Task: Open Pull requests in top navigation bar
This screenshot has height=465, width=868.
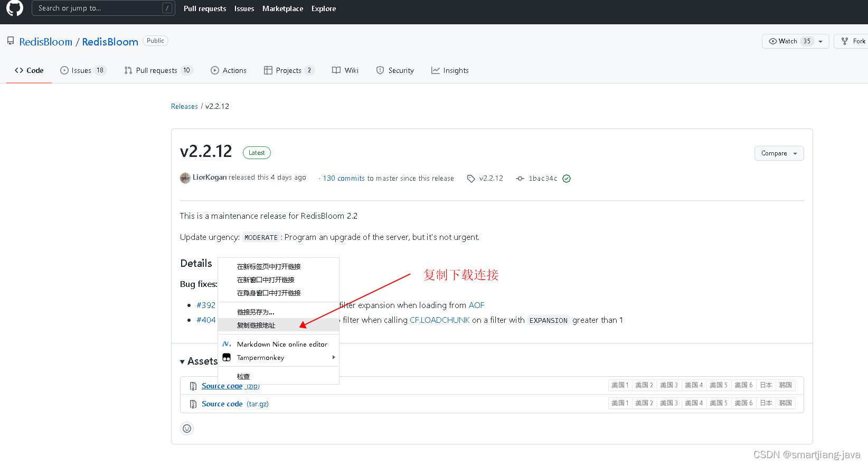Action: point(205,8)
